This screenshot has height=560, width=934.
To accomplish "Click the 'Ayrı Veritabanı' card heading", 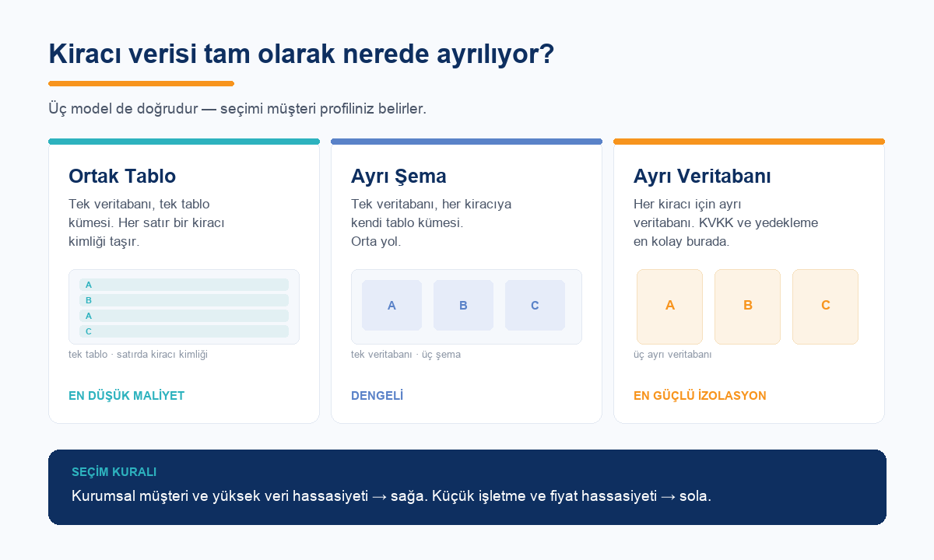I will 702,176.
